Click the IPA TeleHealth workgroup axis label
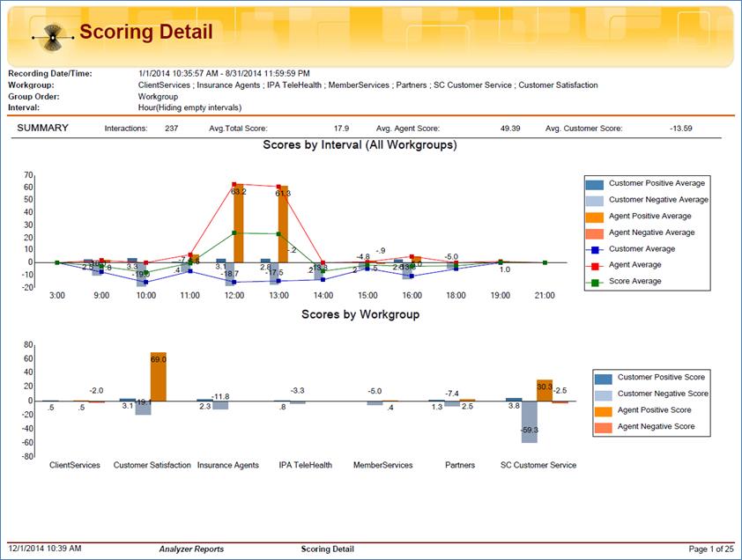742x560 pixels. tap(306, 465)
